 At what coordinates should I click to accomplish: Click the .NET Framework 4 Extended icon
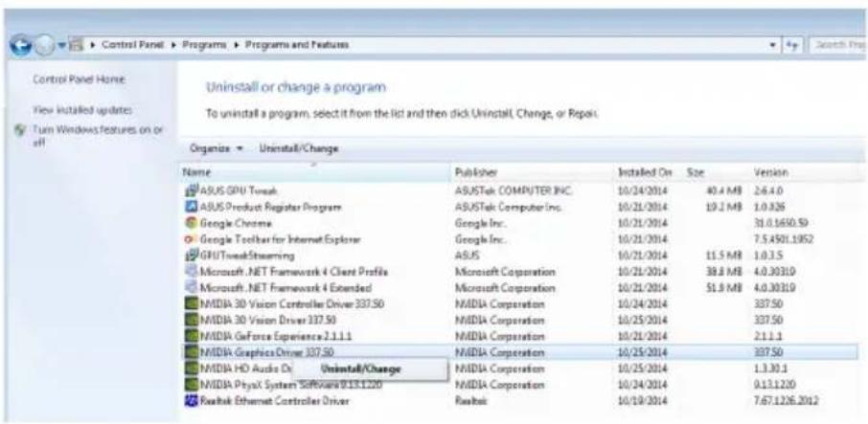(x=191, y=288)
